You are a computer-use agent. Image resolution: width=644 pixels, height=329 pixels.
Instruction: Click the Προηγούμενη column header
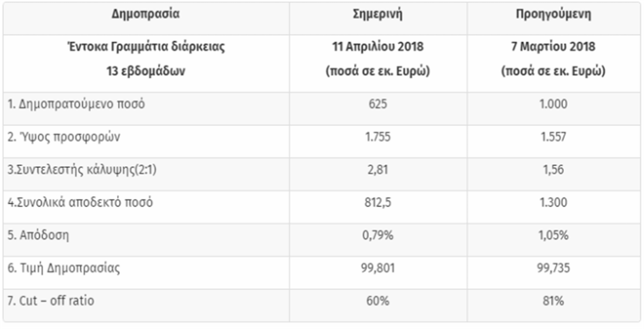(553, 14)
